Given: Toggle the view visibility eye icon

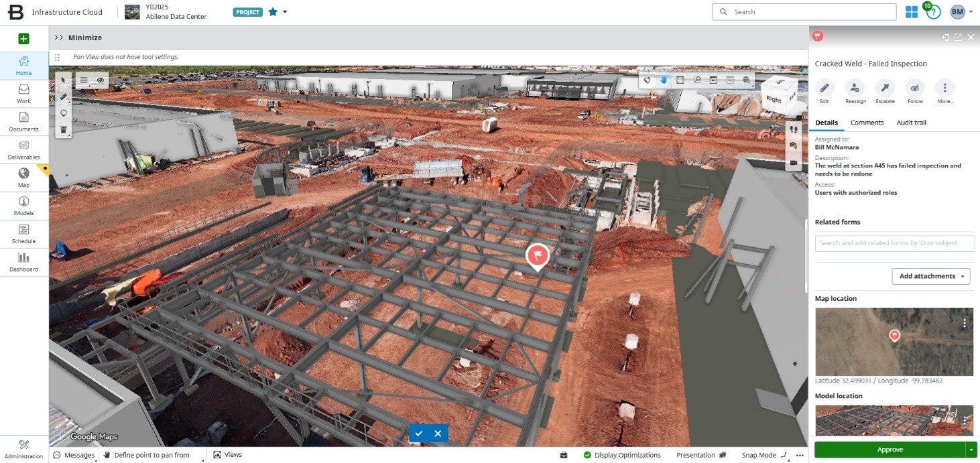Looking at the screenshot, I should click(x=101, y=80).
